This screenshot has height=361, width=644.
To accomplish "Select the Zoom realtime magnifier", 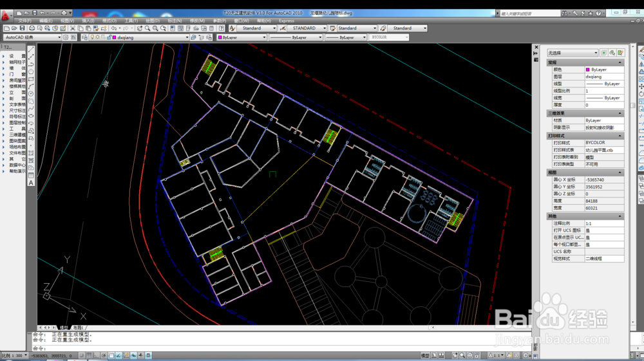I will 147,28.
